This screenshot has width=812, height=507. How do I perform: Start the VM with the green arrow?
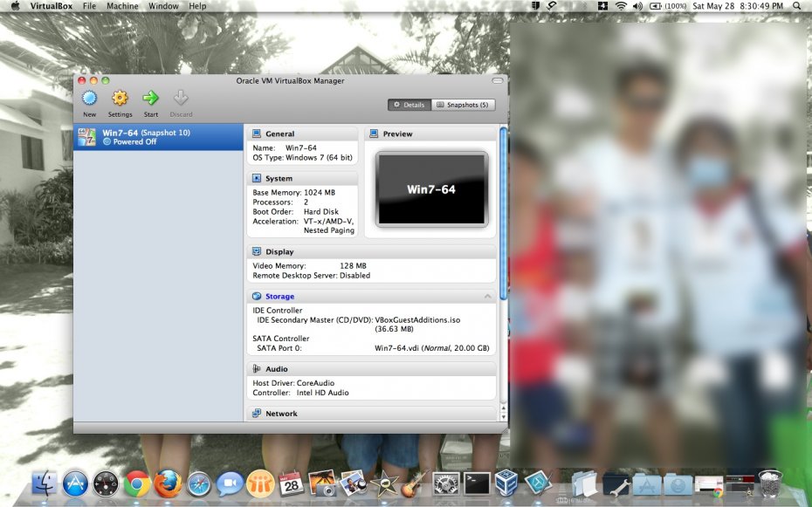click(x=151, y=98)
